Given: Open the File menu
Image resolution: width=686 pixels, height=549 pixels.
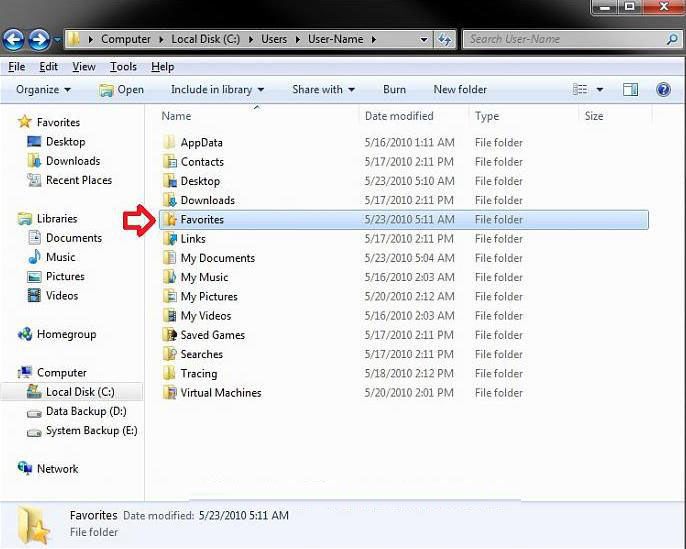Looking at the screenshot, I should pos(17,66).
